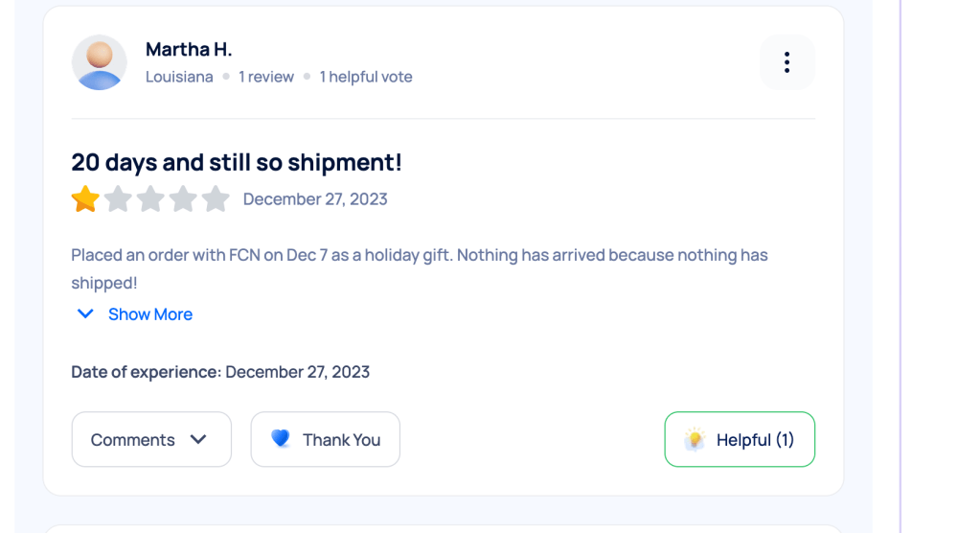Click the lightbulb Helpful icon

pyautogui.click(x=695, y=440)
